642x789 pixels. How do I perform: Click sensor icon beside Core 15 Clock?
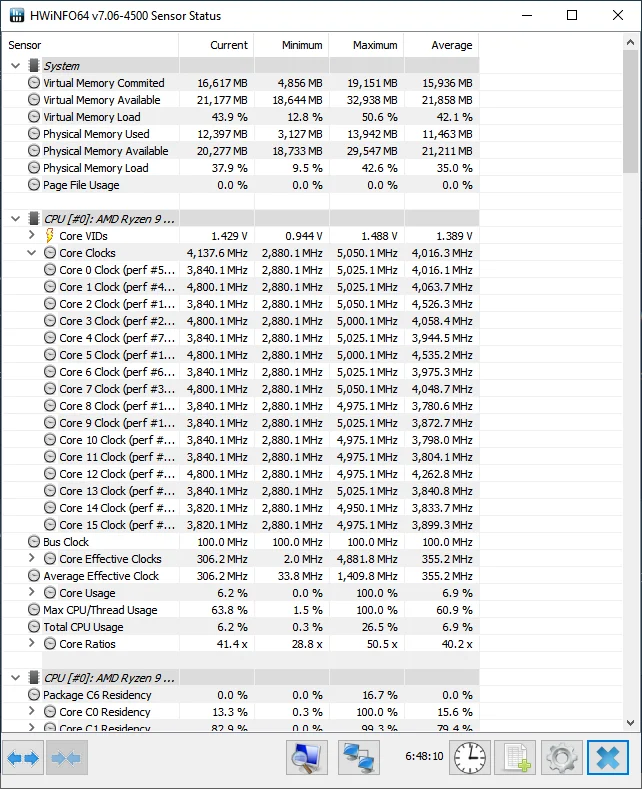50,524
